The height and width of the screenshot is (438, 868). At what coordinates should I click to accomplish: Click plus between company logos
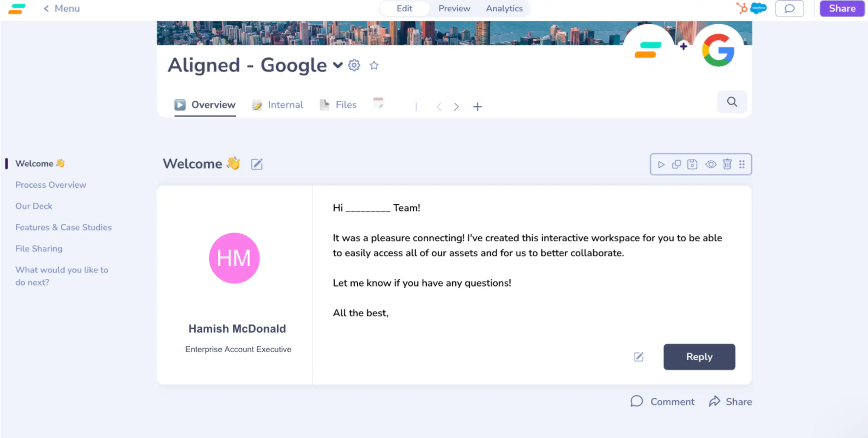point(683,46)
